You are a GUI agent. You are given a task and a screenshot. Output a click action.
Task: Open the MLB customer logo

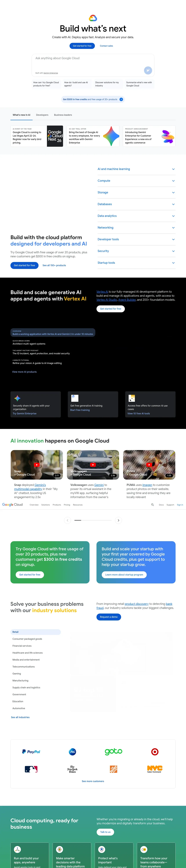(31, 769)
